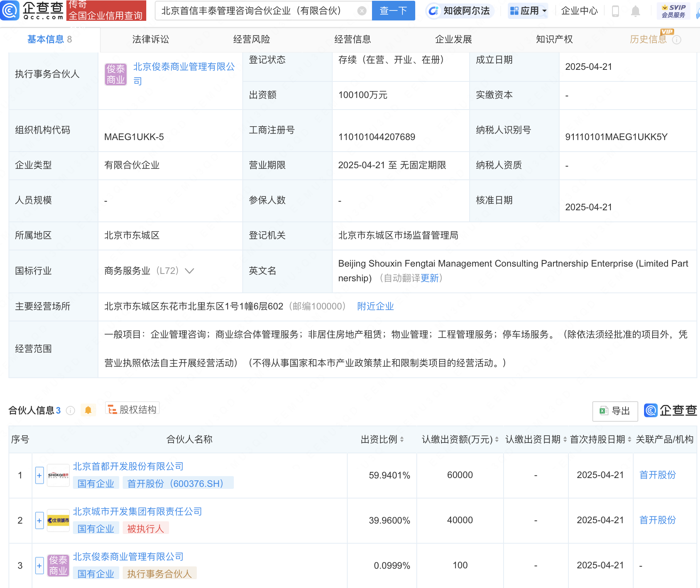Click 更新 for English name translation
The width and height of the screenshot is (700, 588).
430,278
